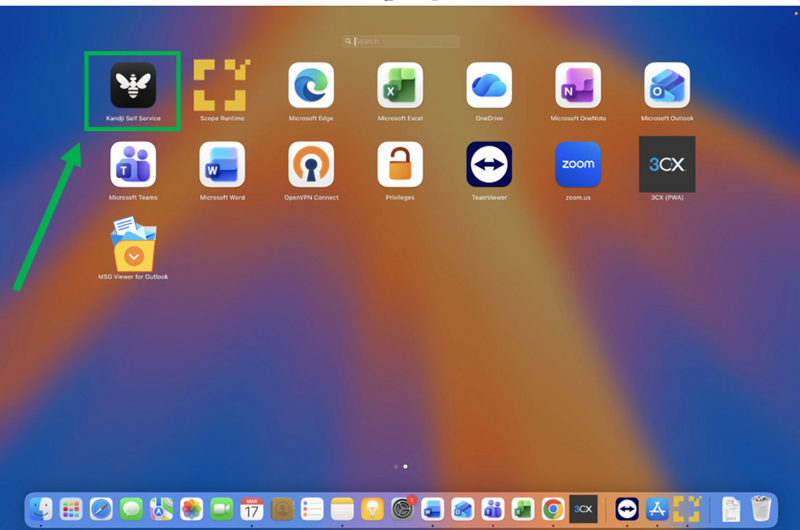Launch OpenVPN Connect from Launchpad

pos(311,164)
